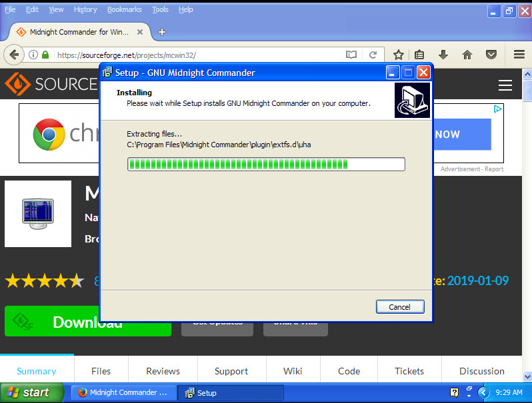Cancel the GNU Midnight Commander installation
532x403 pixels.
400,306
